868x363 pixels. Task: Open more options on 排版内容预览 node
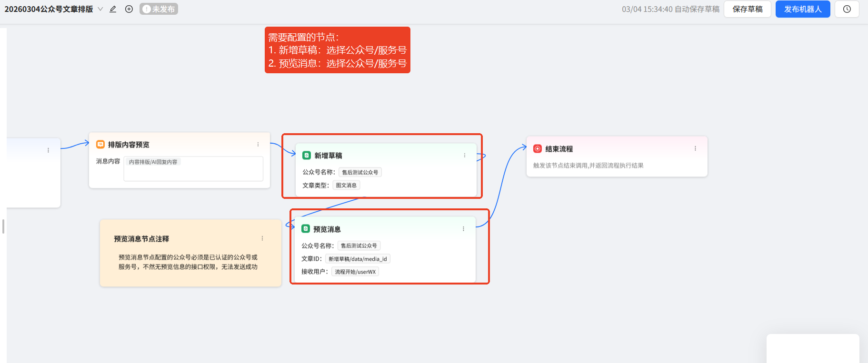(x=258, y=144)
